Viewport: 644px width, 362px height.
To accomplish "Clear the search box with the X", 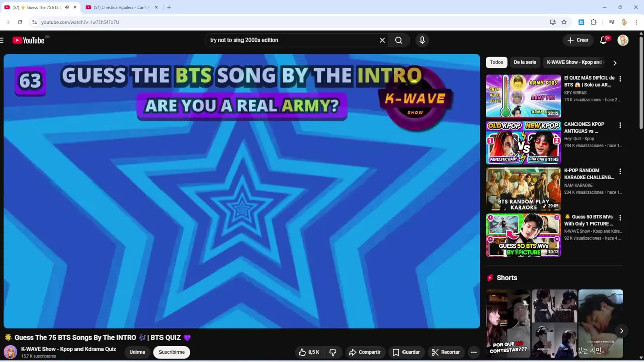I will (382, 40).
